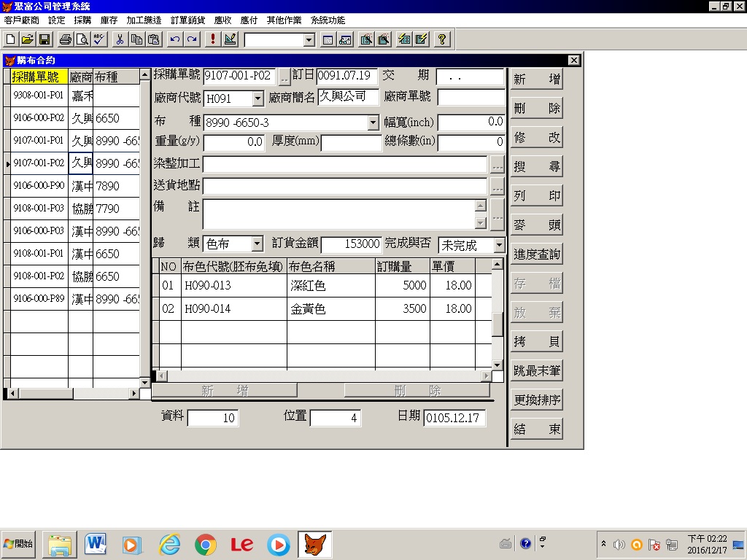Click the 進度查詢 button
Screen dimensions: 747x560
pos(537,254)
